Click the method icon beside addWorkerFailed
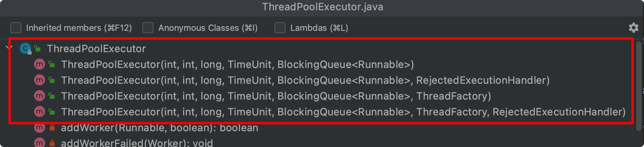The width and height of the screenshot is (644, 147). [x=40, y=143]
